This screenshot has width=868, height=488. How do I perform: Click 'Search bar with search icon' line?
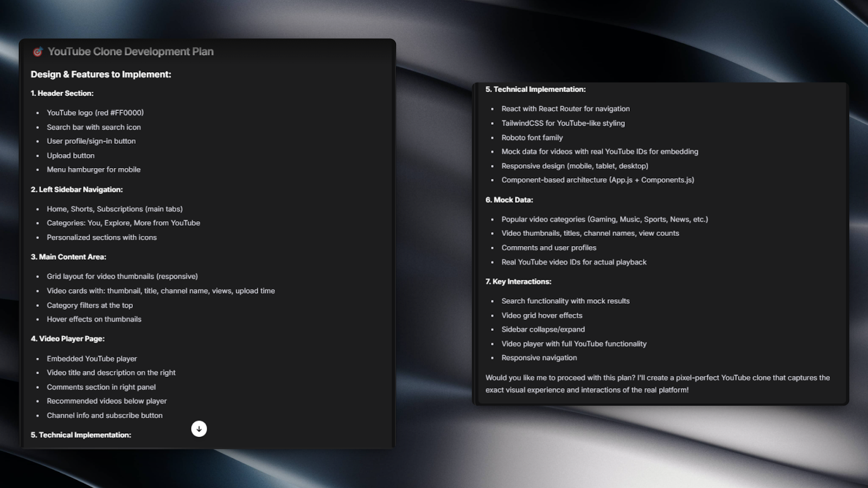94,127
